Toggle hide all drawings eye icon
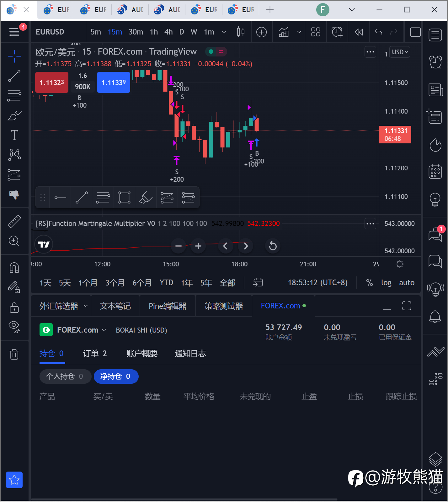The height and width of the screenshot is (502, 448). (x=14, y=327)
